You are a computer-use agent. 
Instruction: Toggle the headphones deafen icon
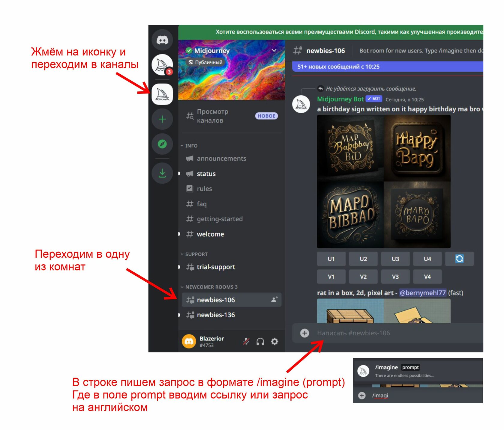[x=260, y=342]
